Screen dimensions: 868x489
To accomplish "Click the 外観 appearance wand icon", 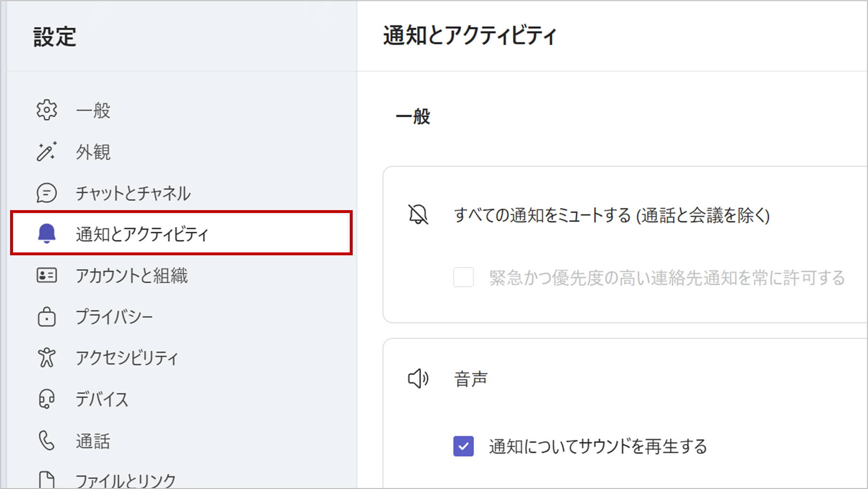I will (x=46, y=151).
